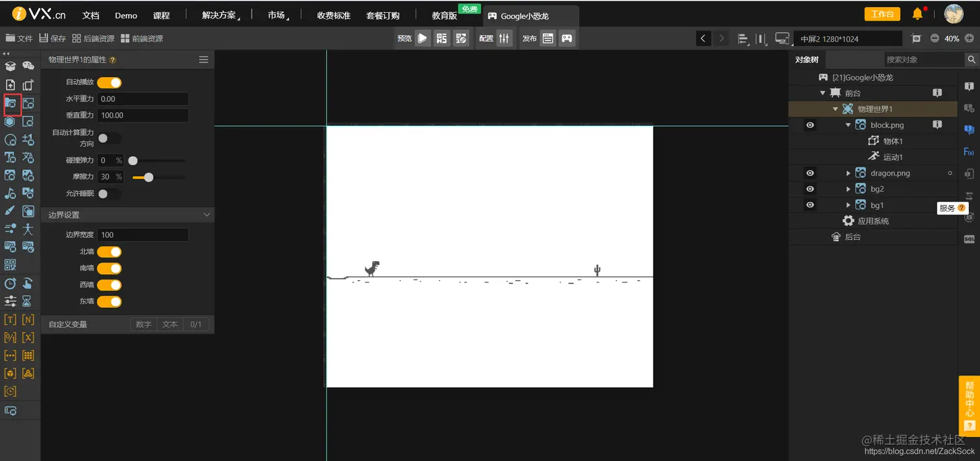Open the 文件 file button
980x461 pixels.
point(19,38)
